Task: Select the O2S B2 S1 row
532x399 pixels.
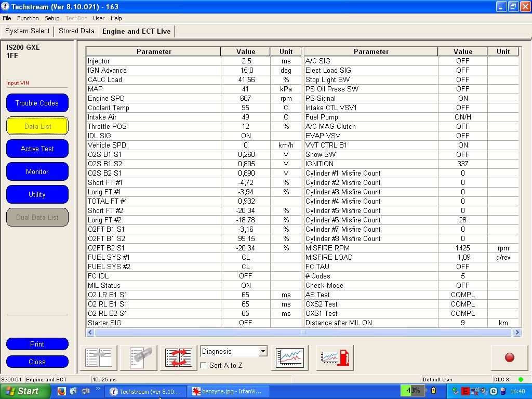Action: [194, 173]
